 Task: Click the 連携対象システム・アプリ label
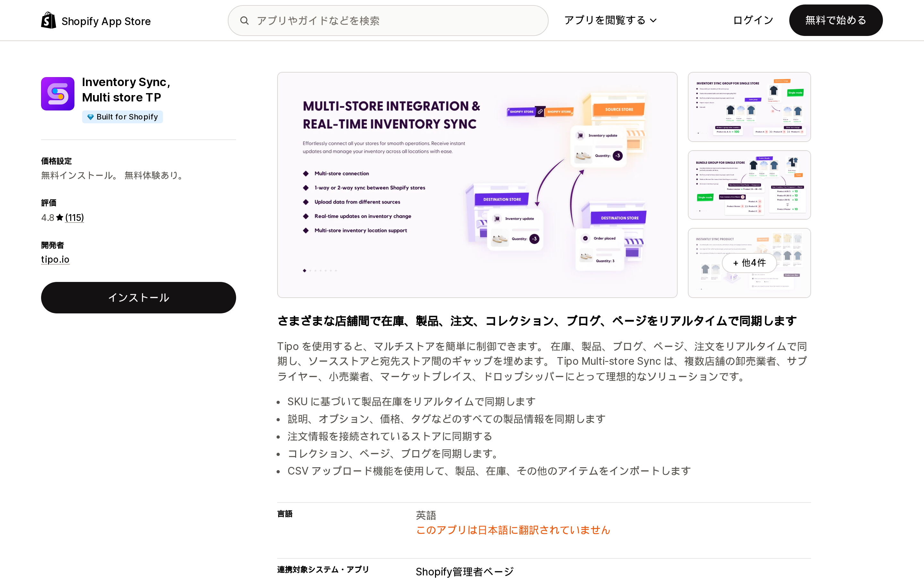point(323,570)
